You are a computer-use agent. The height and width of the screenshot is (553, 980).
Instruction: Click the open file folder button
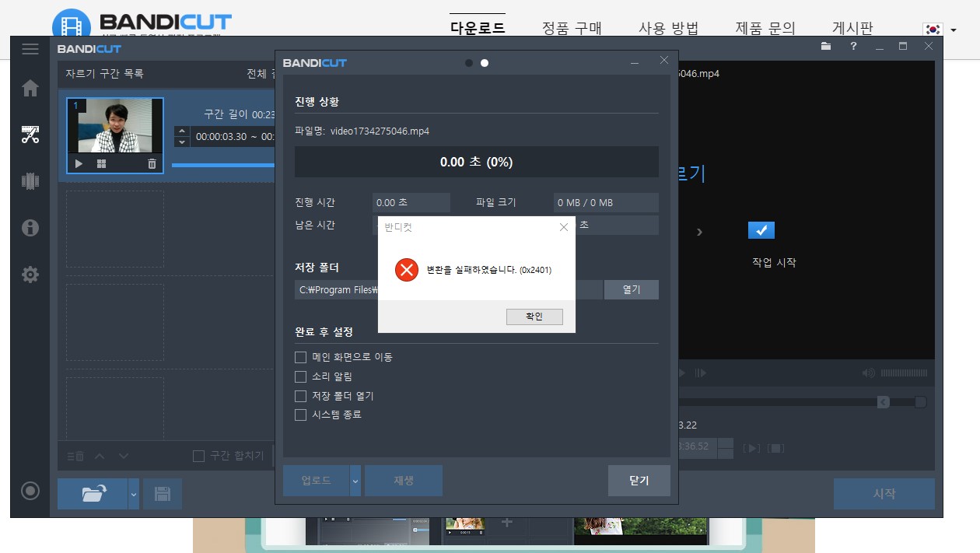[93, 494]
